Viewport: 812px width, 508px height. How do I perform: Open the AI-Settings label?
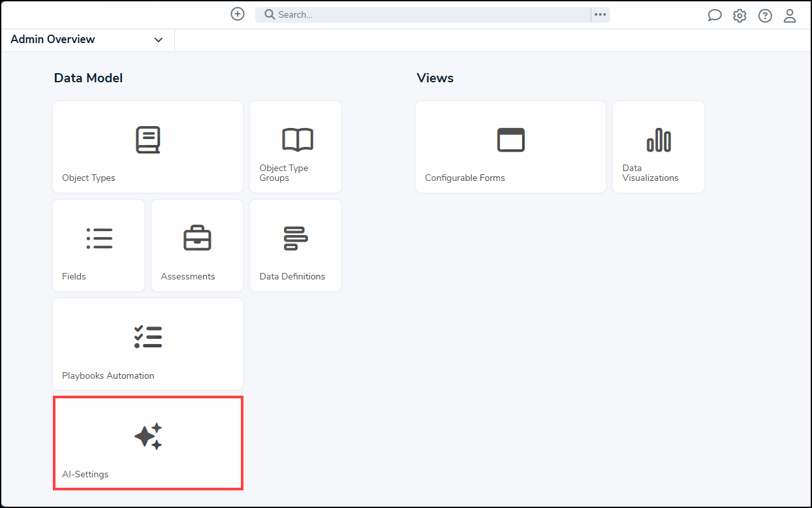coord(86,474)
